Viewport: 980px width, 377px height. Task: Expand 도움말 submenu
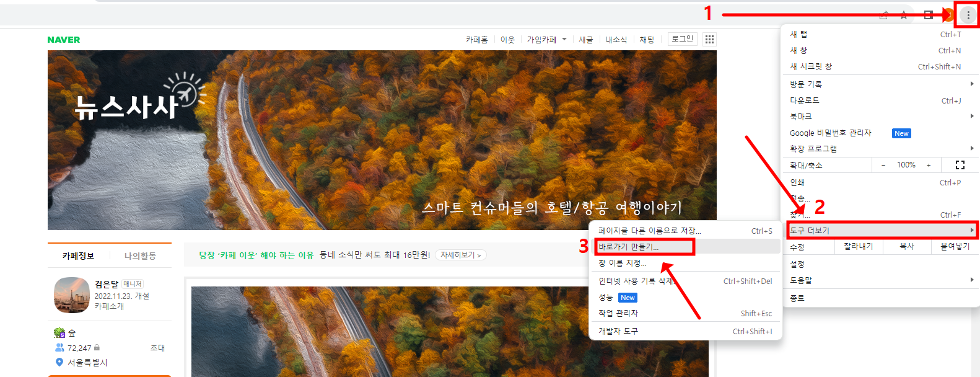(x=880, y=280)
